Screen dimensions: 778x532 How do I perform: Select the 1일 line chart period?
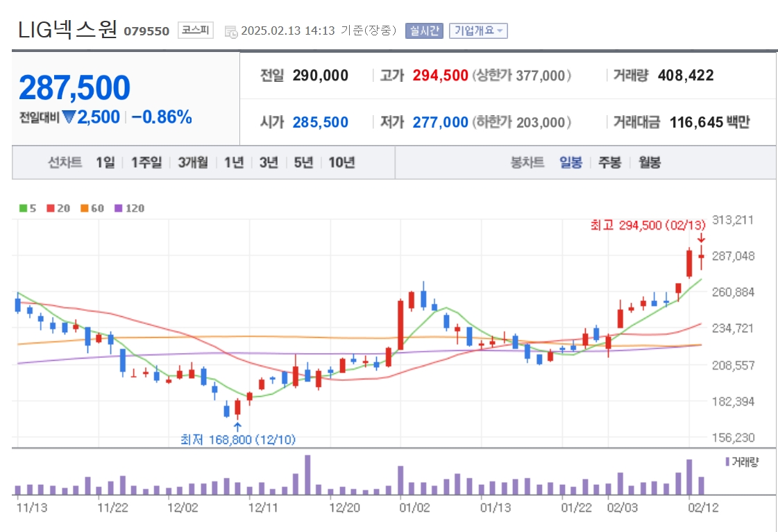(x=105, y=162)
